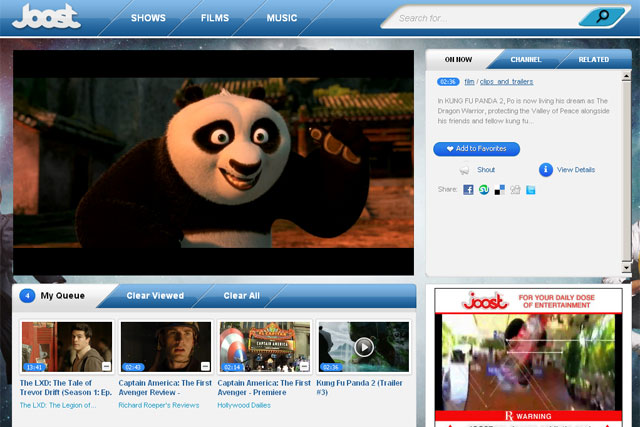Open the MUSIC menu
The height and width of the screenshot is (427, 640).
coord(282,18)
